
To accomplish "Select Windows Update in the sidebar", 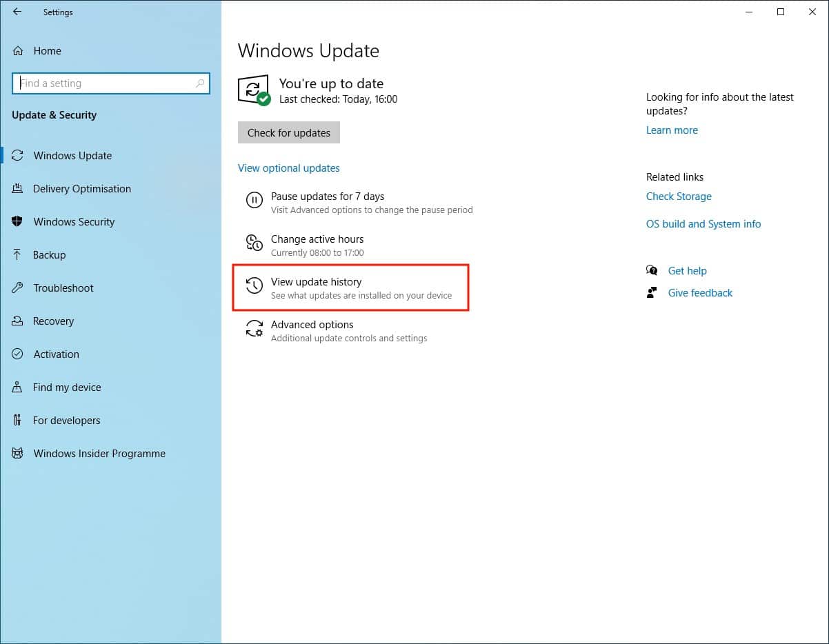I will (x=71, y=155).
